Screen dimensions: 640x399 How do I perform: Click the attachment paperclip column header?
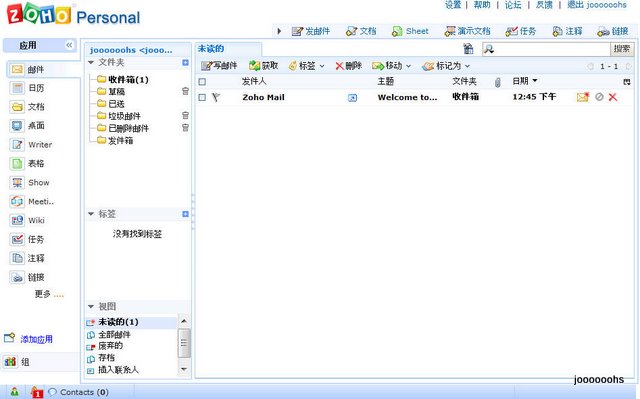497,82
